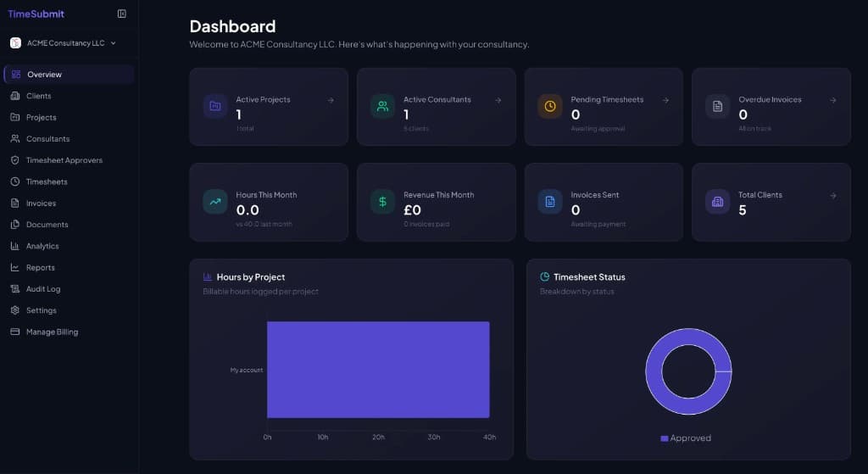Follow the Active Projects card arrow
868x474 pixels.
pyautogui.click(x=331, y=100)
